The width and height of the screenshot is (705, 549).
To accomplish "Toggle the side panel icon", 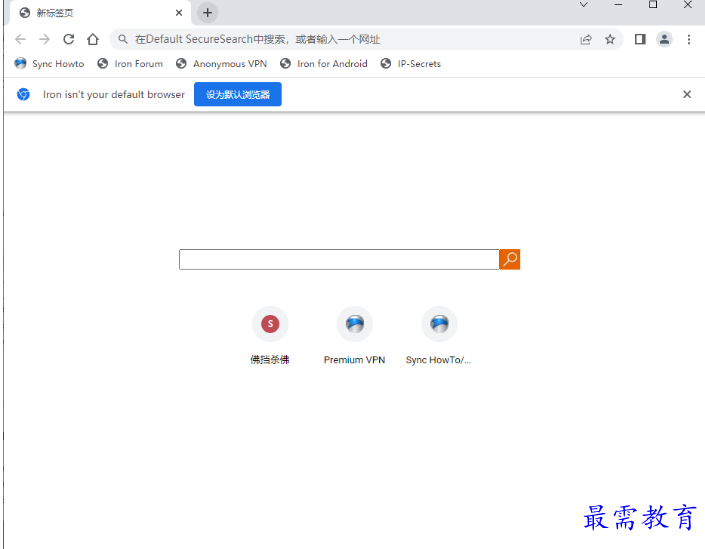I will 640,40.
